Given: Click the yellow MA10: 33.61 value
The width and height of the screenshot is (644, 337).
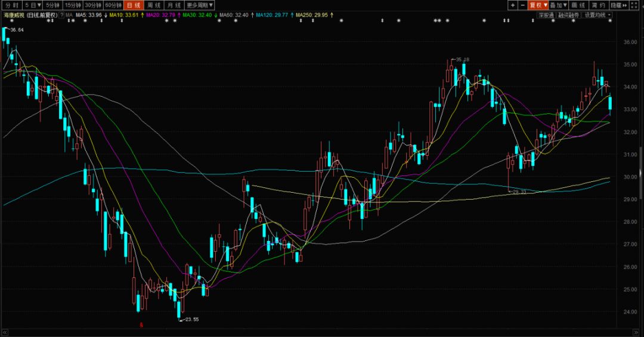Looking at the screenshot, I should click(x=123, y=15).
